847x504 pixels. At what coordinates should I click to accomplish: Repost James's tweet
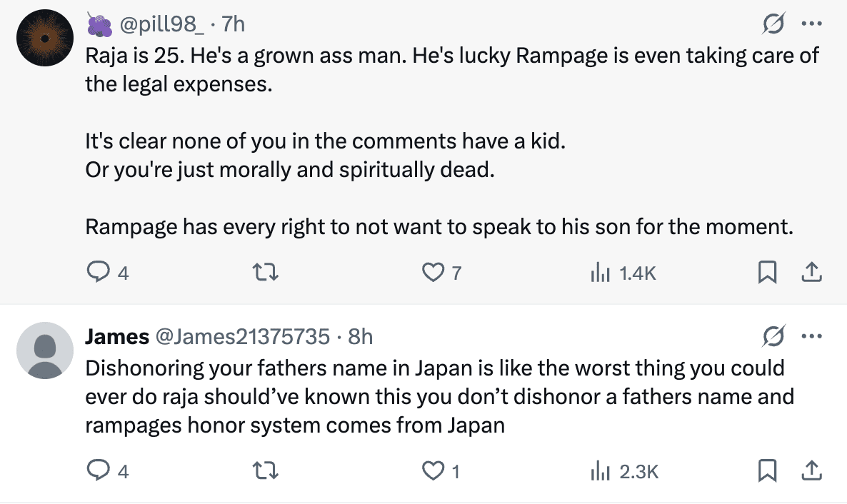pos(267,470)
